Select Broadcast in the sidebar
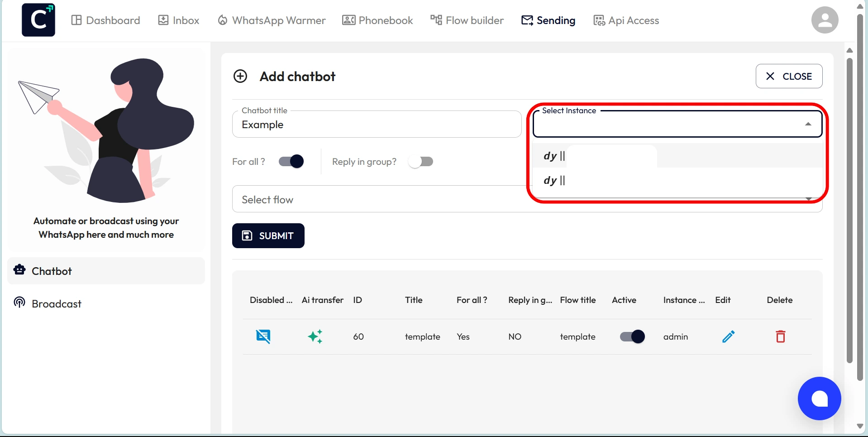Image resolution: width=868 pixels, height=437 pixels. [x=106, y=303]
